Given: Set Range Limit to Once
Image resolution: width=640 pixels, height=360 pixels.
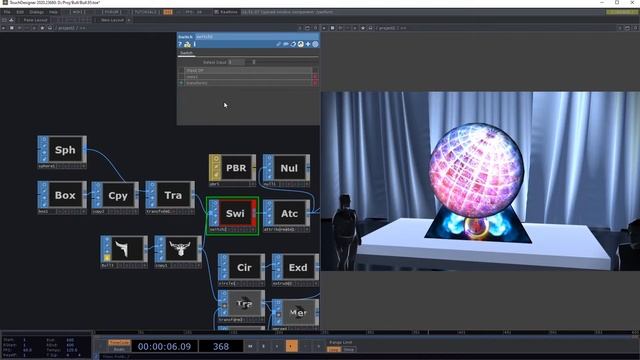Looking at the screenshot, I should (x=349, y=350).
